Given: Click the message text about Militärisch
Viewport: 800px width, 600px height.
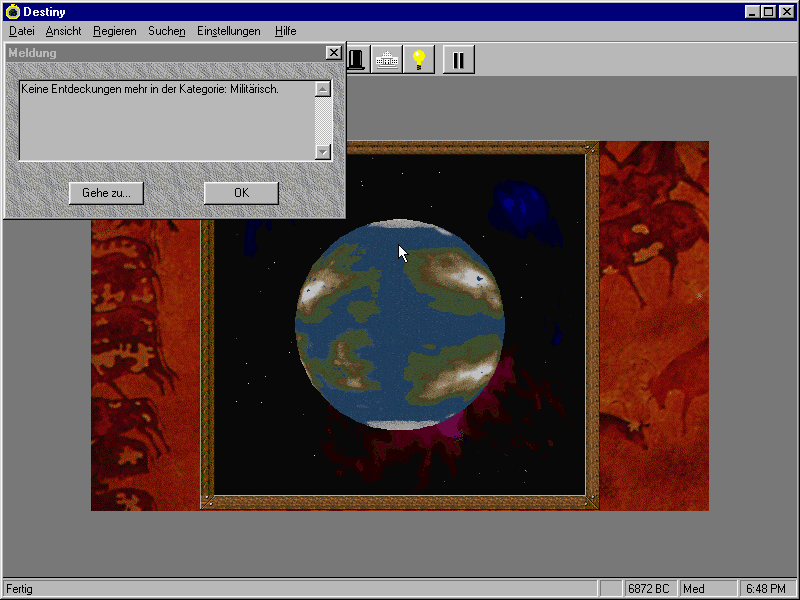Looking at the screenshot, I should pyautogui.click(x=150, y=89).
